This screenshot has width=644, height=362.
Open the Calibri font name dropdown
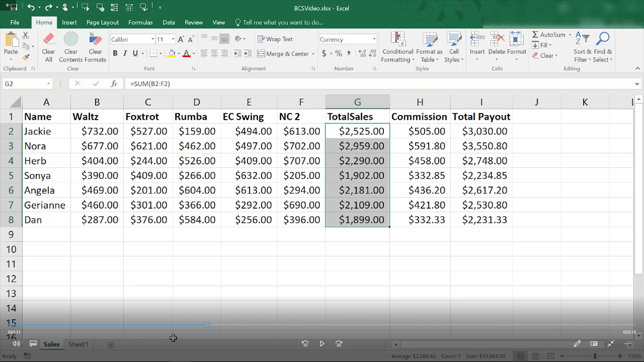(x=153, y=39)
